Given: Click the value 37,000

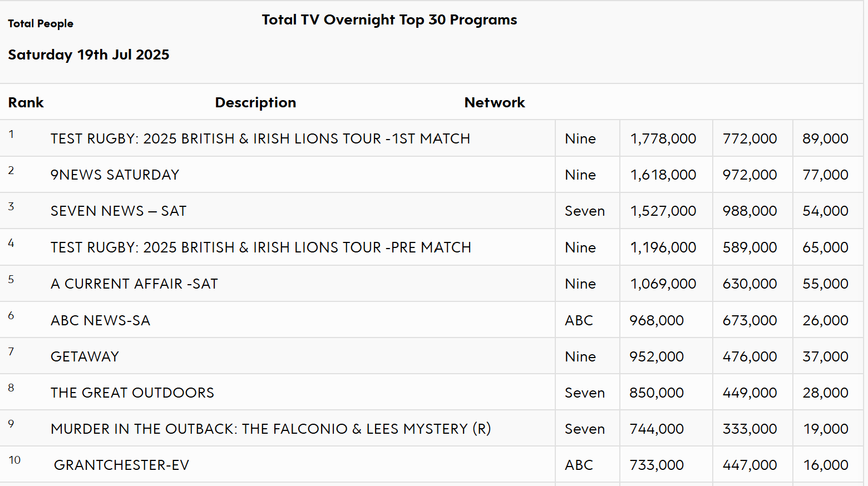Looking at the screenshot, I should point(825,356).
